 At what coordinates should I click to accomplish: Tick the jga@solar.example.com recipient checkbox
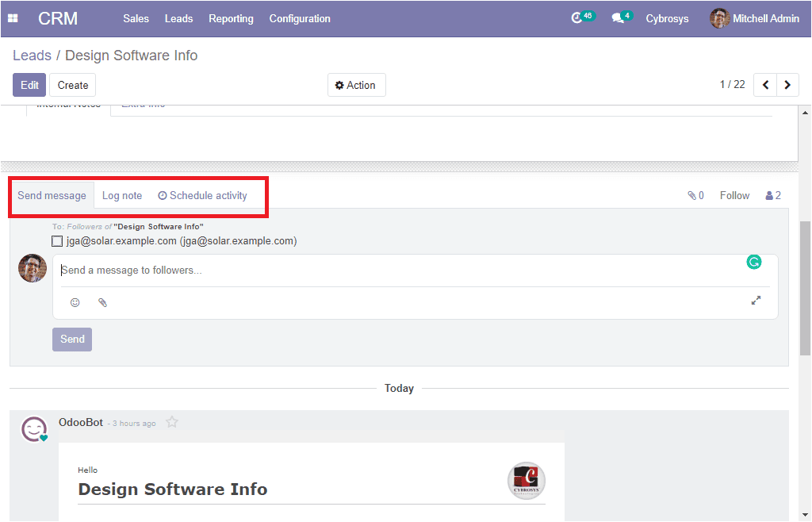pyautogui.click(x=57, y=241)
